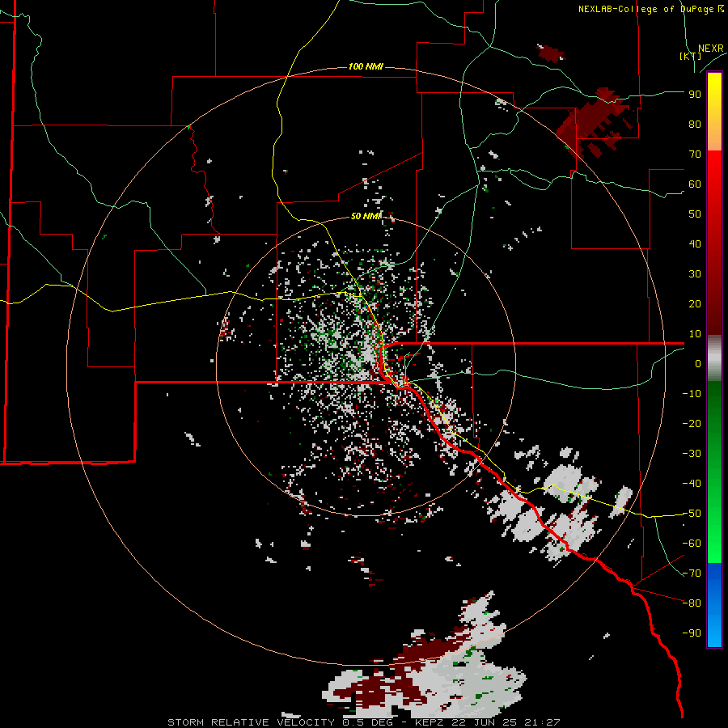Click the '-20' value on the velocity scale

click(692, 424)
